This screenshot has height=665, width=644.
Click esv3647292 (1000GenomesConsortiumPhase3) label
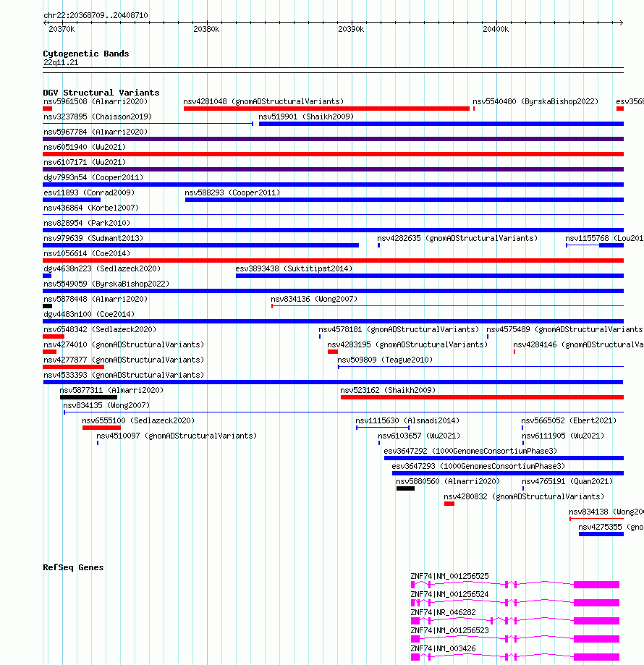click(x=470, y=452)
